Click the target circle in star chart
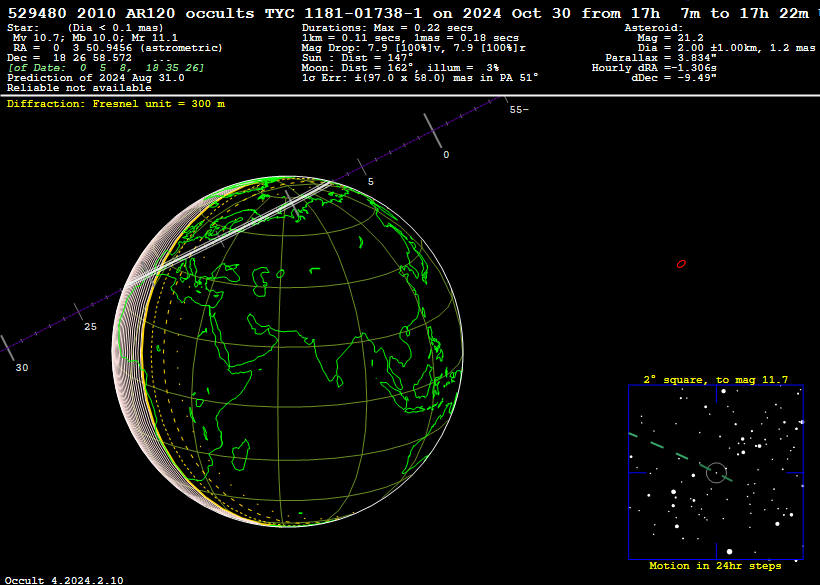 [716, 473]
